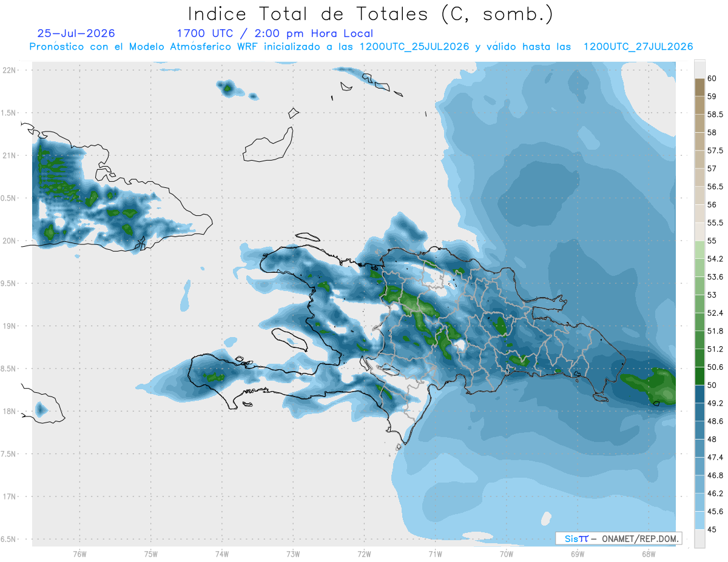Click the '52.4' value on the color bar
The height and width of the screenshot is (562, 728).
tap(716, 313)
